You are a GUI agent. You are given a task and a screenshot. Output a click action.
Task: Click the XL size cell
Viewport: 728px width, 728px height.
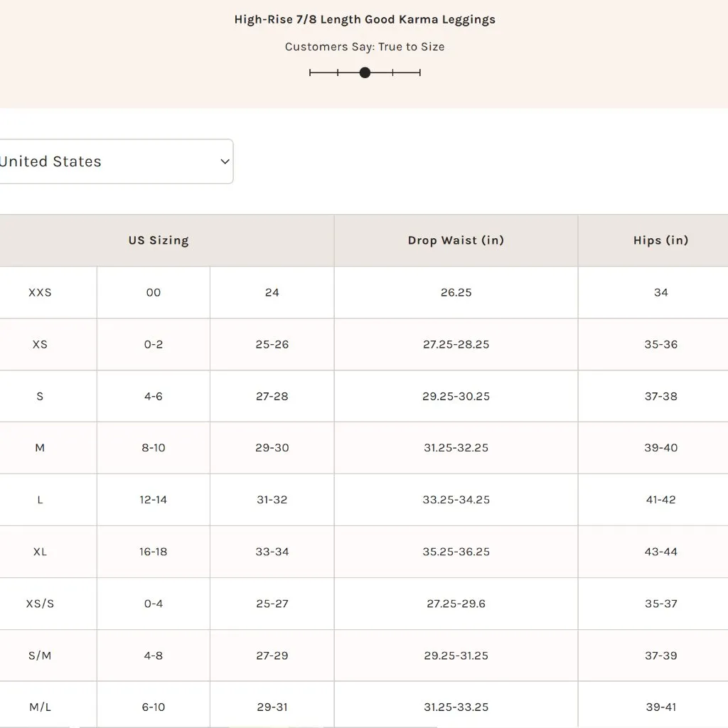tap(40, 552)
